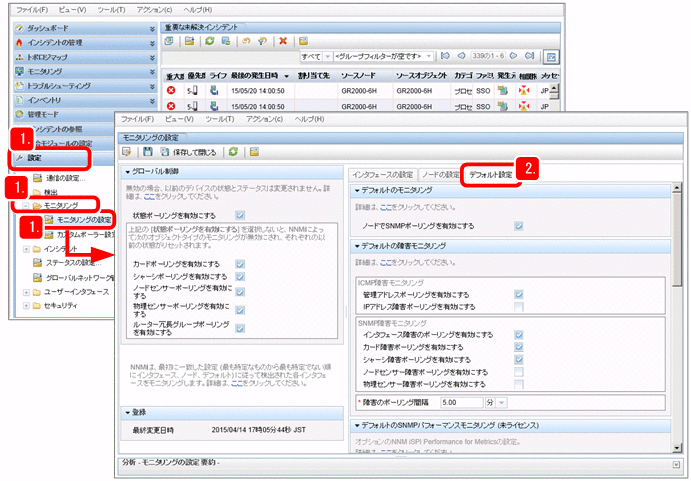Click the orange icon left of red X in incident toolbar
This screenshot has width=691, height=481.
point(263,41)
